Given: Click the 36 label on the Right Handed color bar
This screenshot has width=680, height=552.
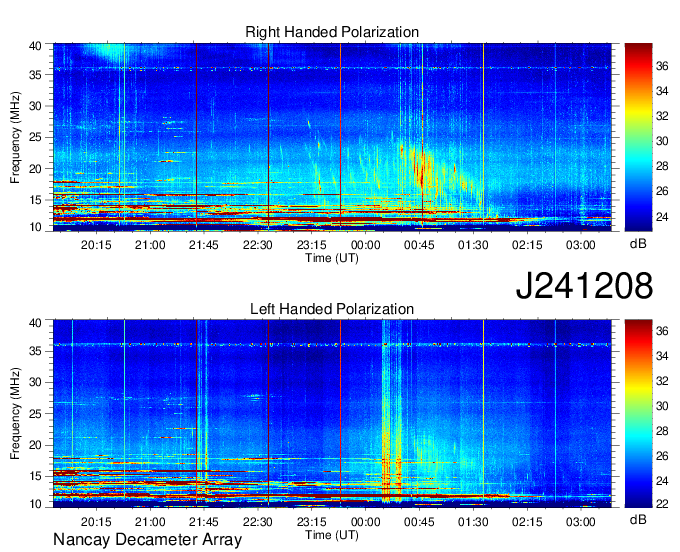Looking at the screenshot, I should tap(662, 66).
